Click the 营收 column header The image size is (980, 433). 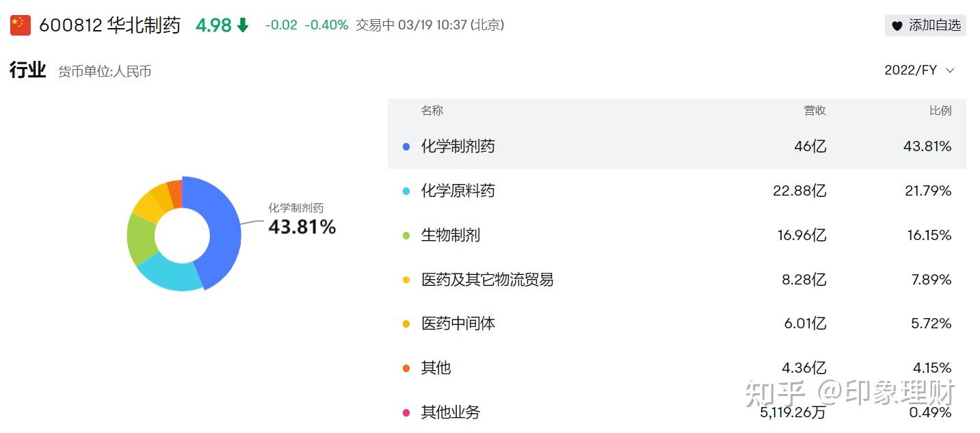[x=815, y=111]
